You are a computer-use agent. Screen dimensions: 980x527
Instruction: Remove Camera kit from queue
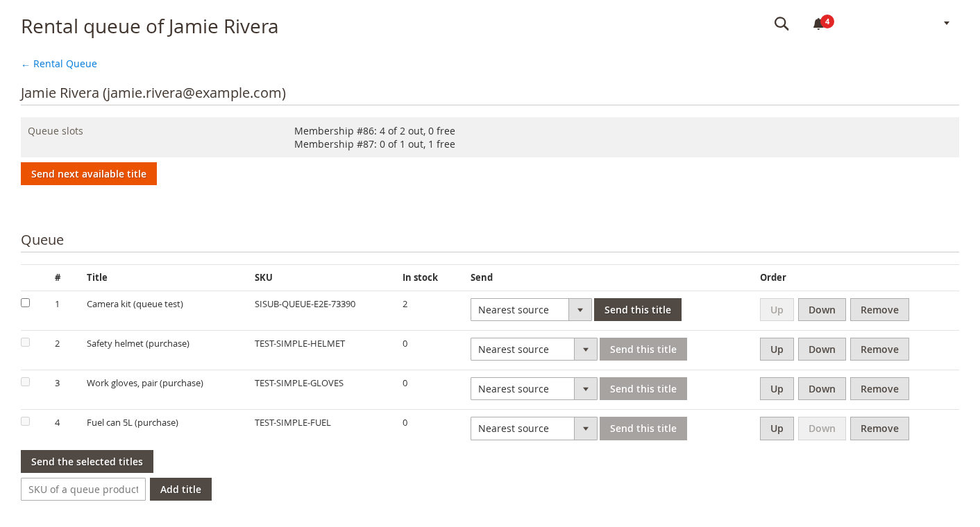point(879,310)
